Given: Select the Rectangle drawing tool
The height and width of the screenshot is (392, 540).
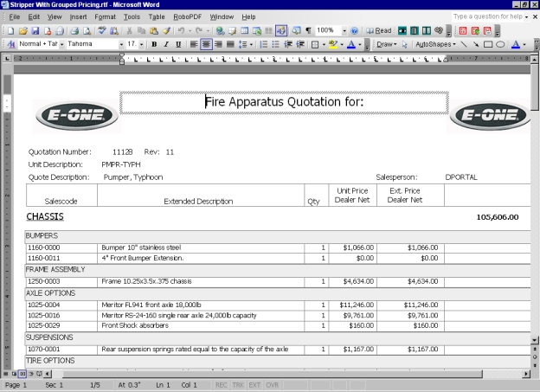Looking at the screenshot, I should tap(488, 44).
